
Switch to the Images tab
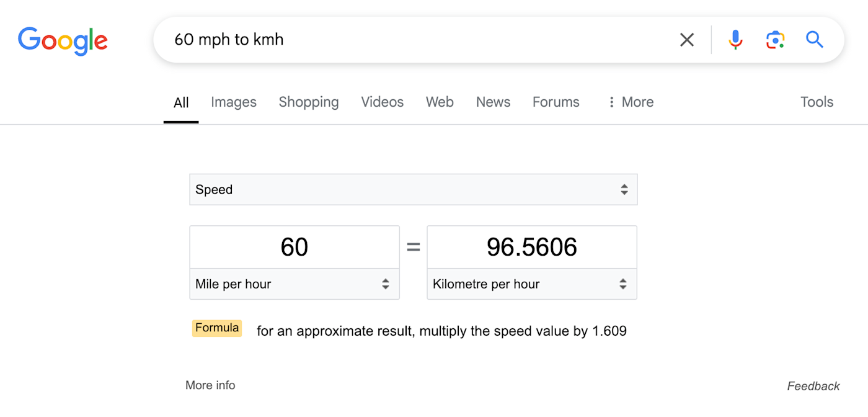pos(234,102)
